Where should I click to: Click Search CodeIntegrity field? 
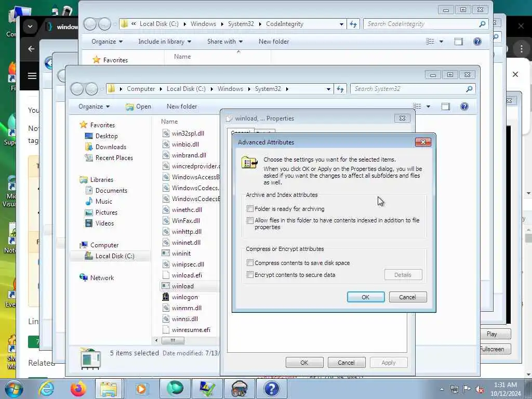[422, 24]
